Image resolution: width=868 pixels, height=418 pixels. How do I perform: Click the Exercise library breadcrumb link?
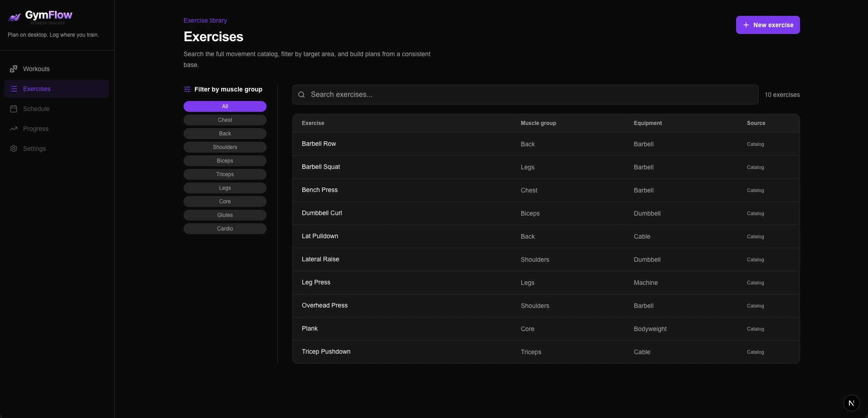pyautogui.click(x=205, y=20)
